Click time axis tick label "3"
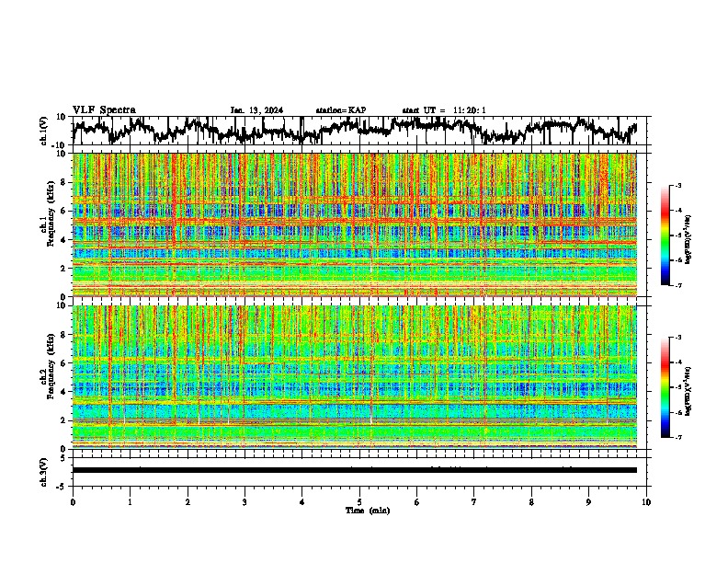 coord(245,502)
